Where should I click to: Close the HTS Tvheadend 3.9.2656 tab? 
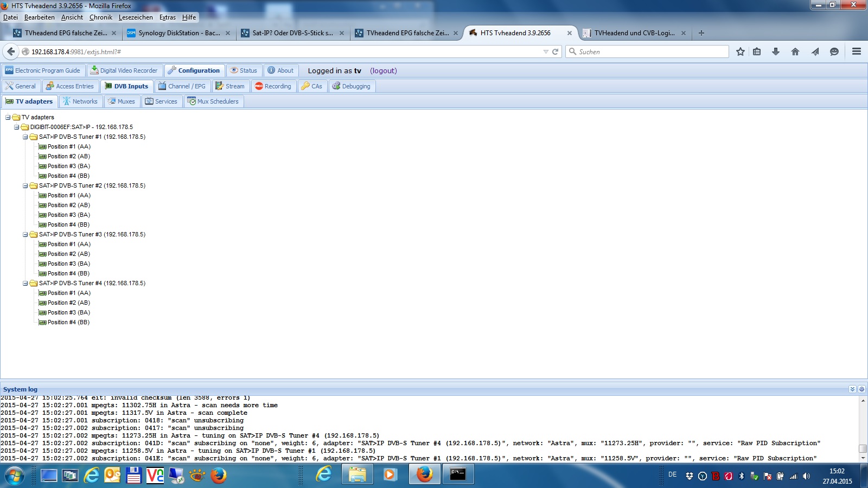(570, 33)
